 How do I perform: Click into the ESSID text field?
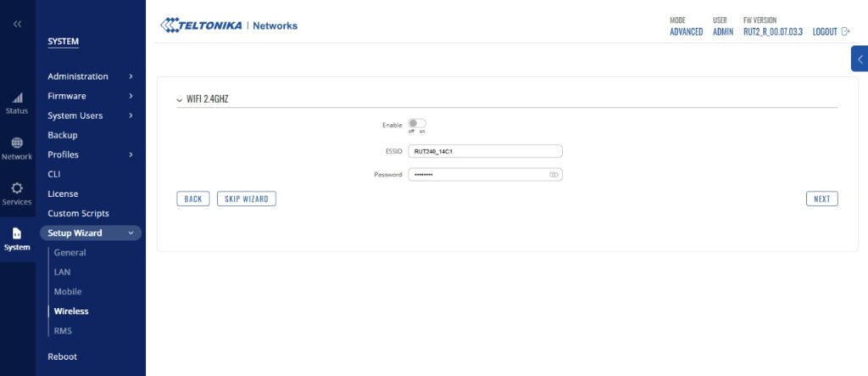tap(485, 151)
